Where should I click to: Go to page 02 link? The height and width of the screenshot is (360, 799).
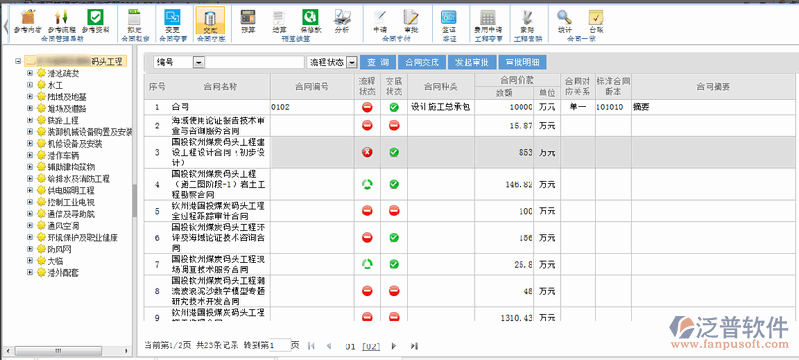[x=371, y=346]
